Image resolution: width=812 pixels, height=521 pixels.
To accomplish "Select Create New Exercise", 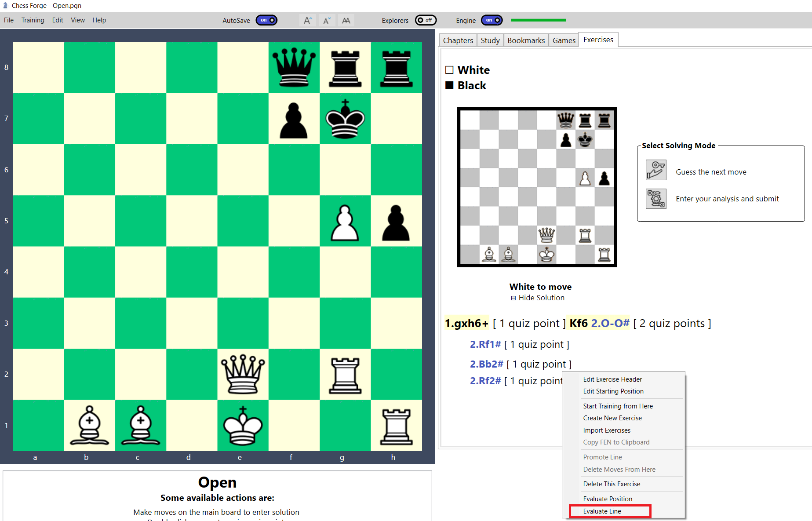I will pyautogui.click(x=612, y=418).
